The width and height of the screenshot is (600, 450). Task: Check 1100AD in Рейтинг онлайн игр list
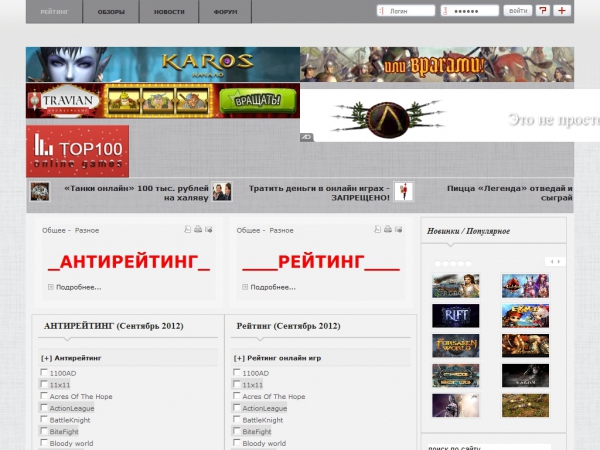click(237, 372)
